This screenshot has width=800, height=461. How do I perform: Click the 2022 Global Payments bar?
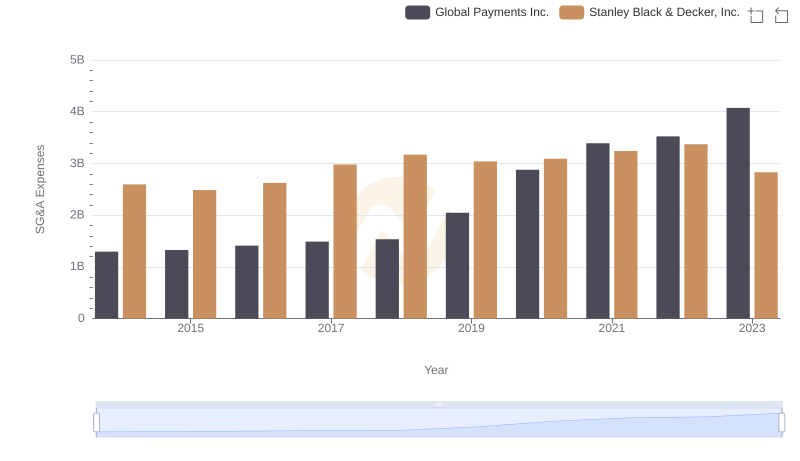click(668, 227)
